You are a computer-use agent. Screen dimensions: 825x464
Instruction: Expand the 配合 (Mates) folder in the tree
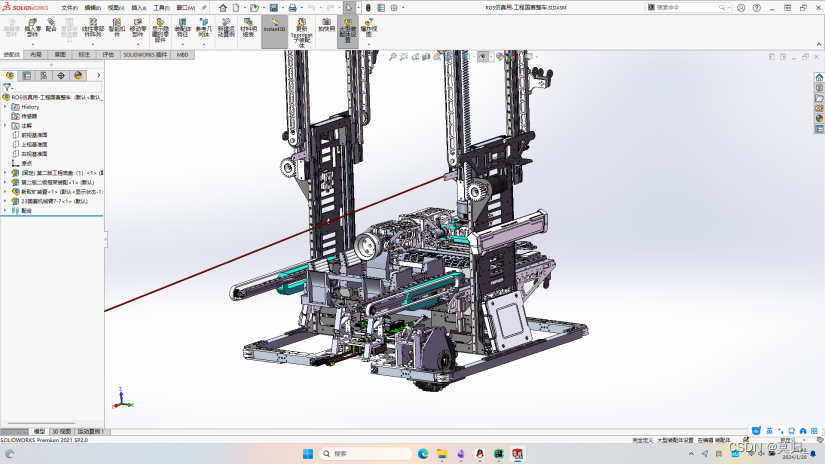[x=5, y=210]
